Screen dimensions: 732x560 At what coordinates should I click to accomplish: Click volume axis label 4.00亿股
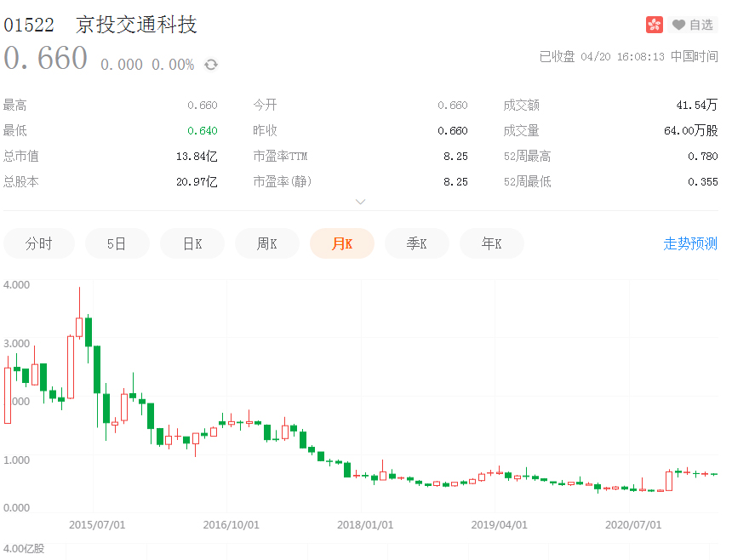coord(24,549)
